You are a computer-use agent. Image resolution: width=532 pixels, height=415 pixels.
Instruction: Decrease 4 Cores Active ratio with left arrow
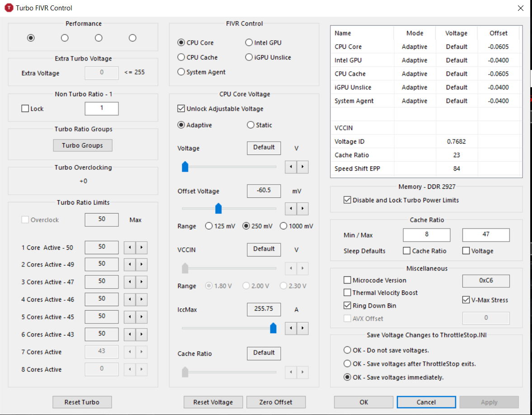(130, 299)
